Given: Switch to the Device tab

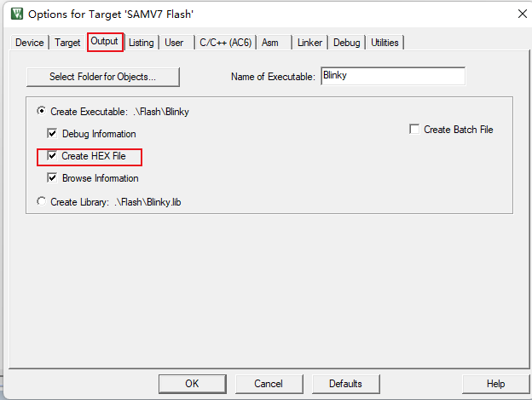Looking at the screenshot, I should click(30, 43).
